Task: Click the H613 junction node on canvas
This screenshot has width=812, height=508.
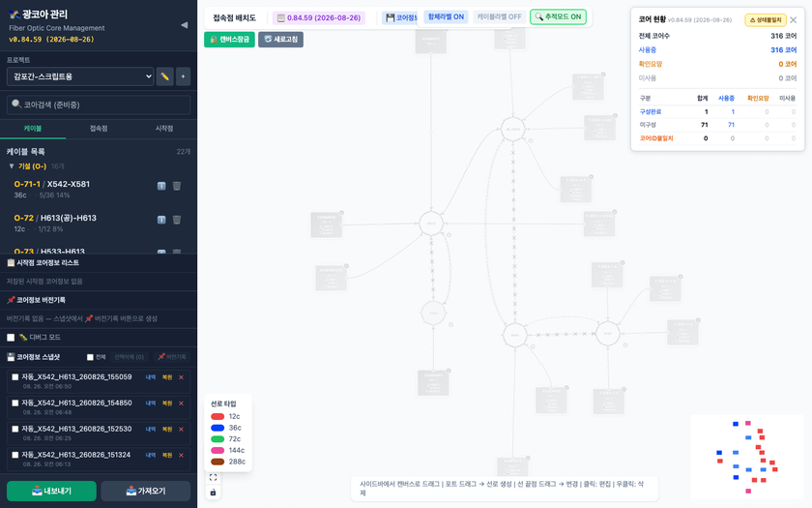Action: (431, 224)
